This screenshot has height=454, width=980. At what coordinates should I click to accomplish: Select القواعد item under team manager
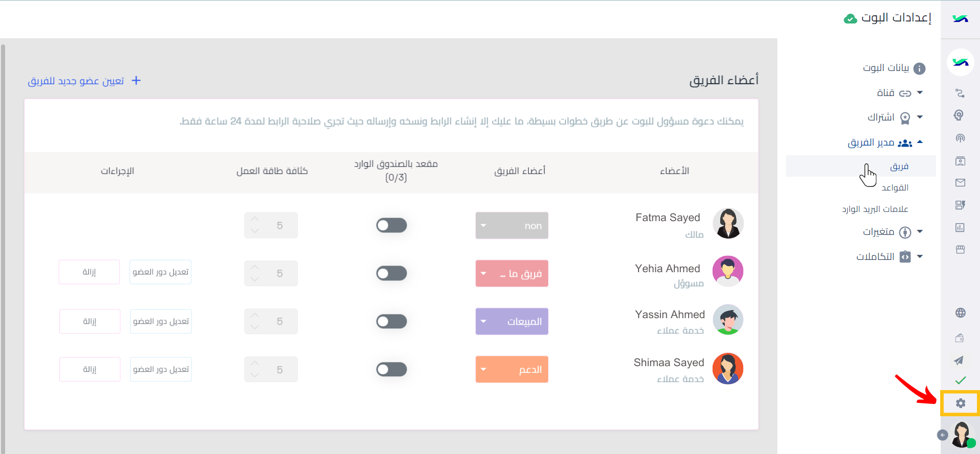[895, 188]
